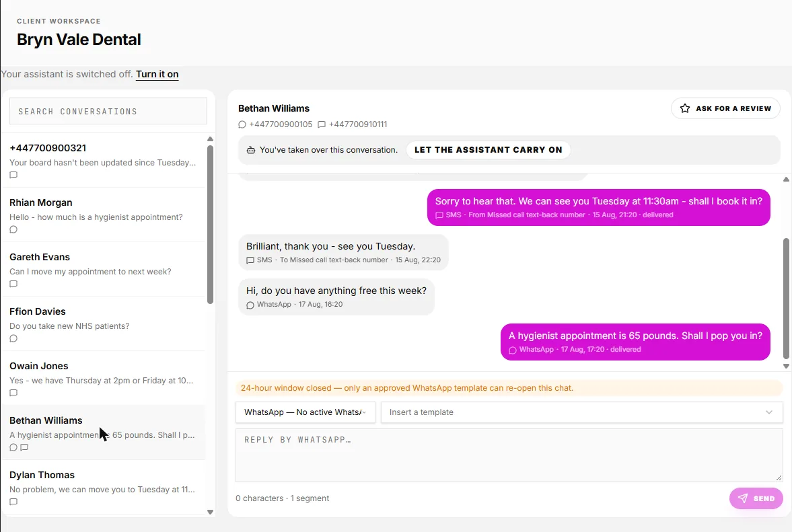Click the conversation list scrollbar thumb

coord(210,225)
